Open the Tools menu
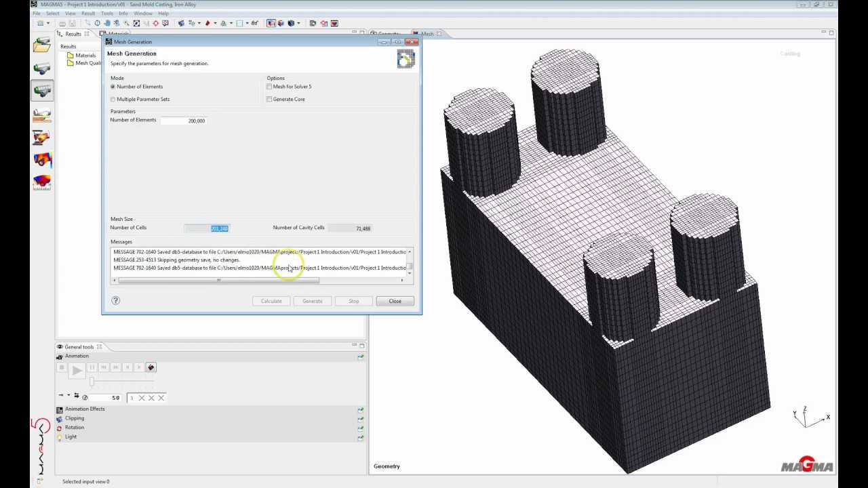868x488 pixels. 107,14
